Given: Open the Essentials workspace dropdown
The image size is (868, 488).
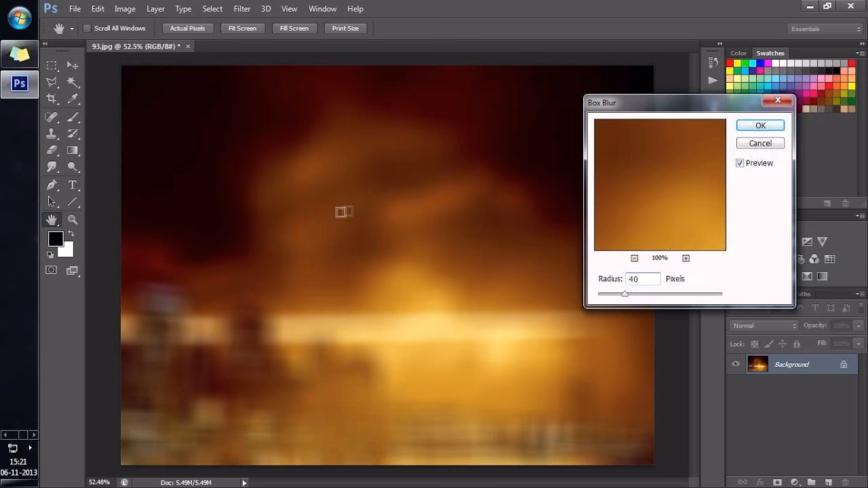Looking at the screenshot, I should [x=823, y=28].
